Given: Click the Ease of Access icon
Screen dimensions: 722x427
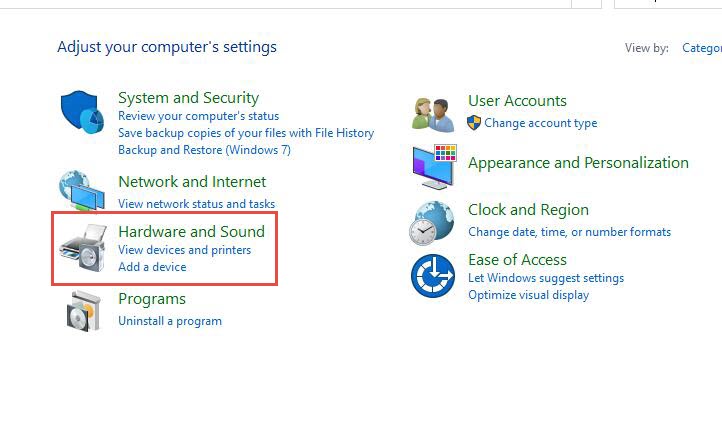Looking at the screenshot, I should coord(433,276).
